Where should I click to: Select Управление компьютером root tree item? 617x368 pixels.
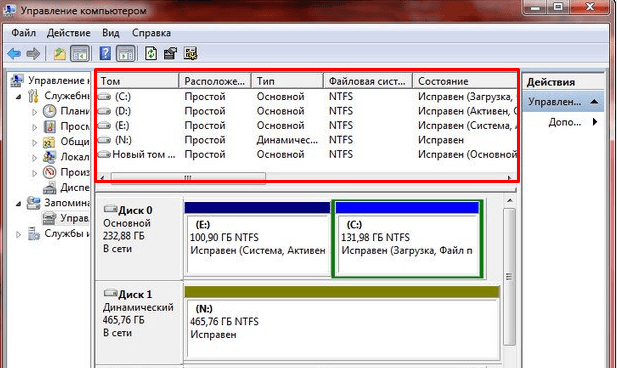50,80
